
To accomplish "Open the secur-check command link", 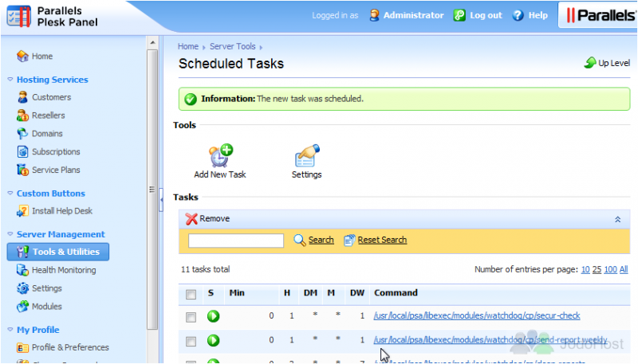I will 477,315.
